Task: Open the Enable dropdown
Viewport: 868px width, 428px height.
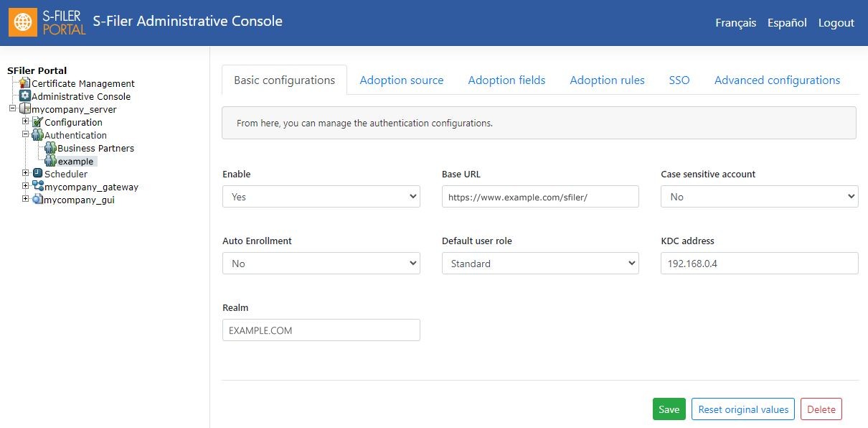Action: click(321, 197)
